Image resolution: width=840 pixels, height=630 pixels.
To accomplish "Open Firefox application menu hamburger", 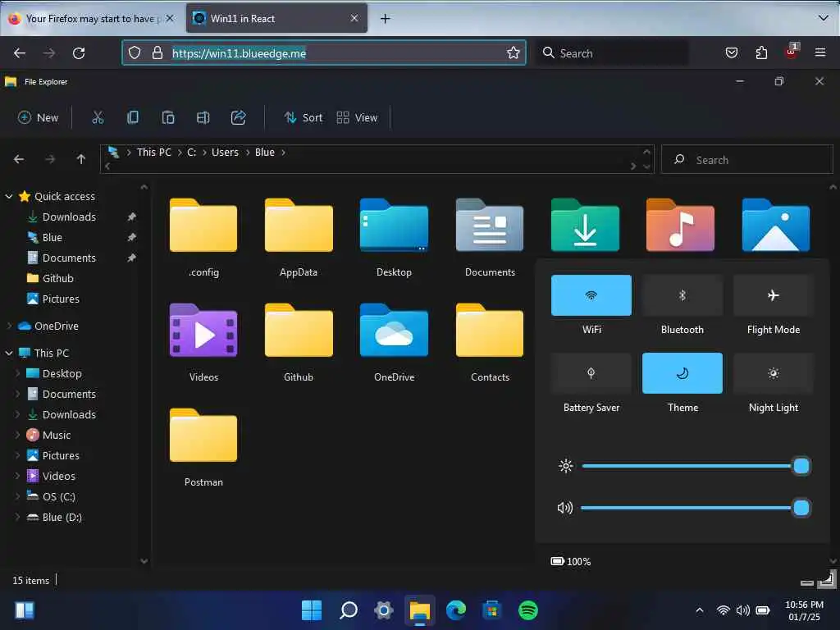I will coord(820,52).
